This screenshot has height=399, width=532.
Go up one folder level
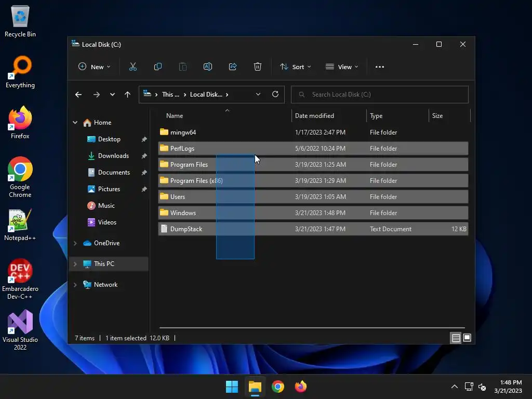point(127,95)
